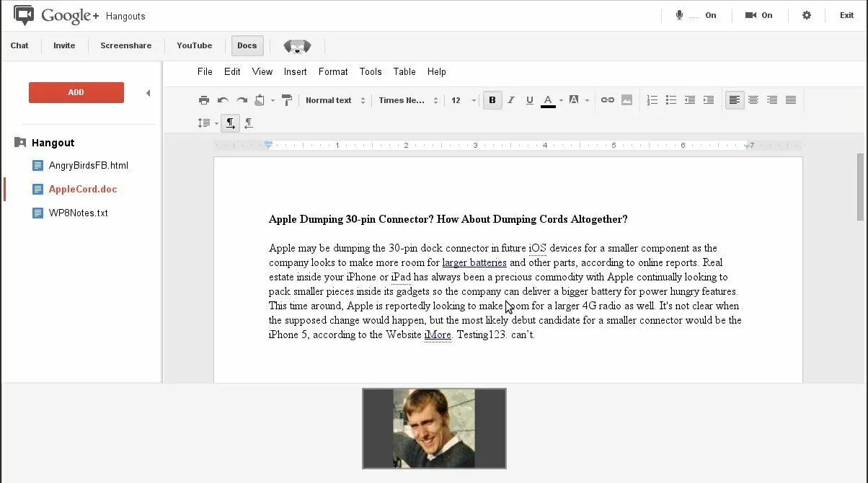Viewport: 868px width, 483px height.
Task: Click the document vertical scrollbar
Action: coord(860,187)
